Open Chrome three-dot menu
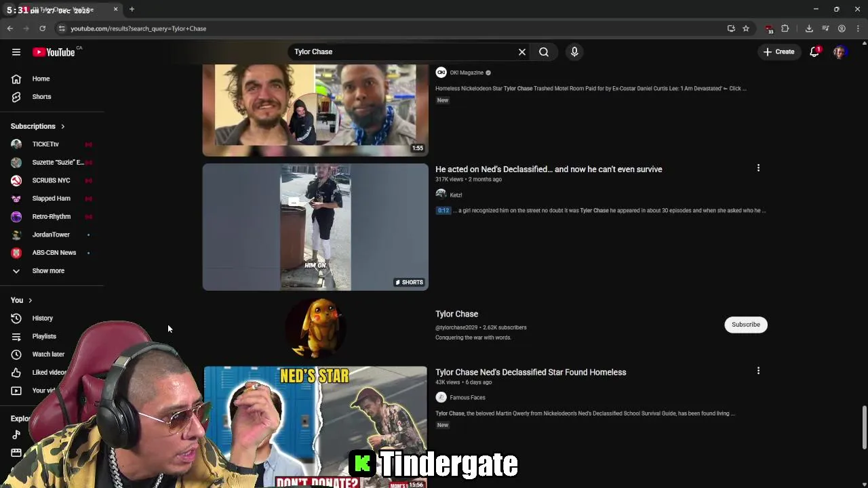Screen dimensions: 868x488 858,28
